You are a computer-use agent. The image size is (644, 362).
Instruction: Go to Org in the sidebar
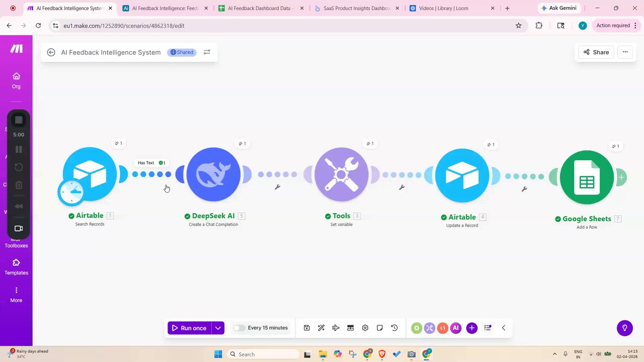(x=16, y=80)
